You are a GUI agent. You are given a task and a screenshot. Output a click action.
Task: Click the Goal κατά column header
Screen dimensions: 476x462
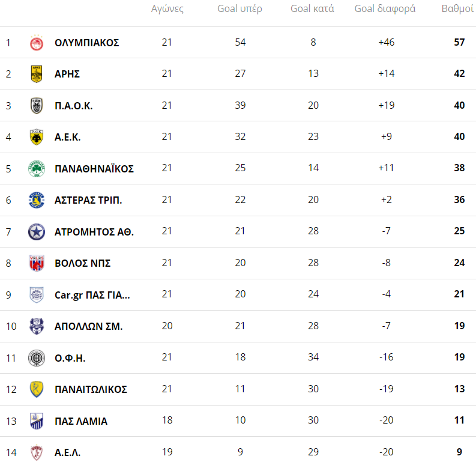(312, 9)
